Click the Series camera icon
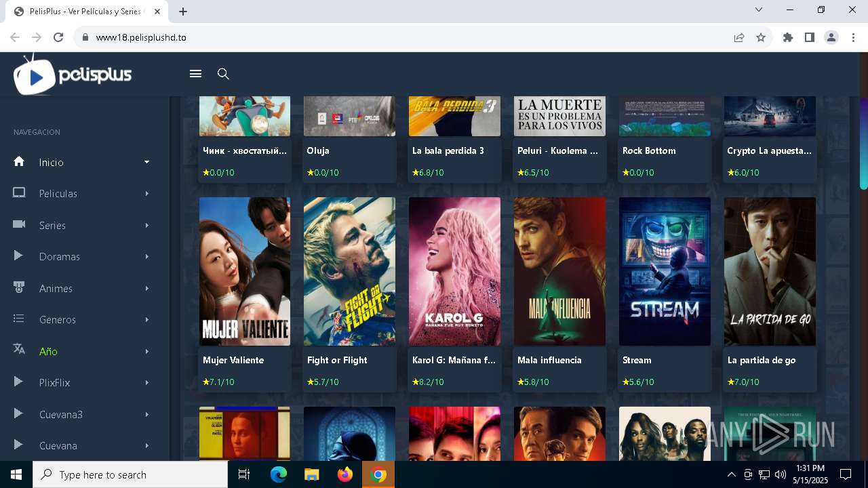The width and height of the screenshot is (868, 488). pos(19,224)
